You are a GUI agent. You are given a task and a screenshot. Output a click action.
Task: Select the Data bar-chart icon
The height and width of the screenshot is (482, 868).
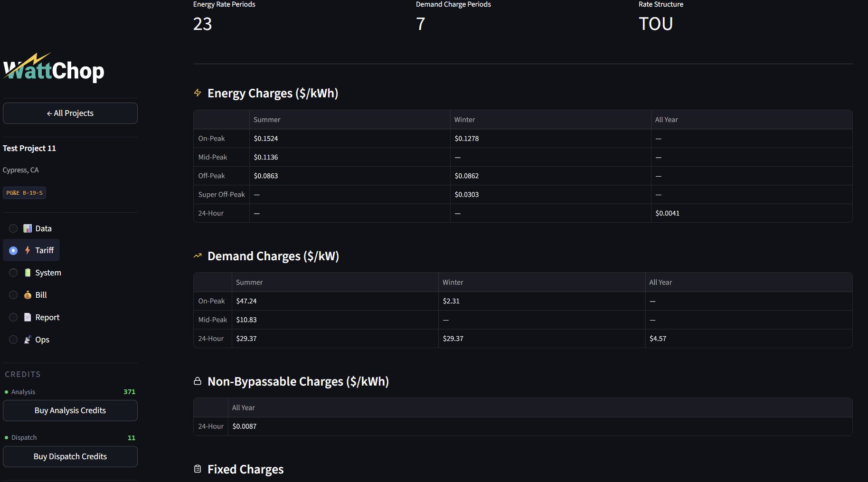click(28, 228)
